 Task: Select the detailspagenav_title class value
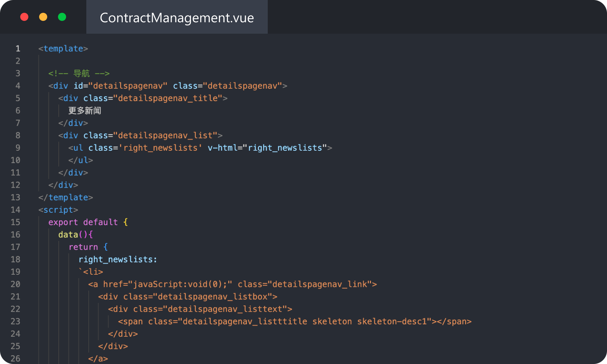tap(168, 98)
